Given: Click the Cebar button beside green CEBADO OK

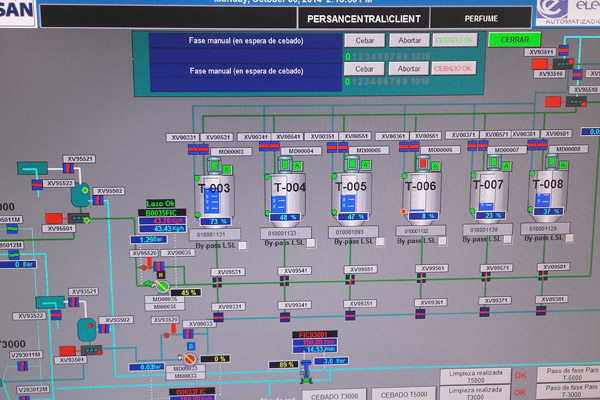Looking at the screenshot, I should [x=364, y=40].
